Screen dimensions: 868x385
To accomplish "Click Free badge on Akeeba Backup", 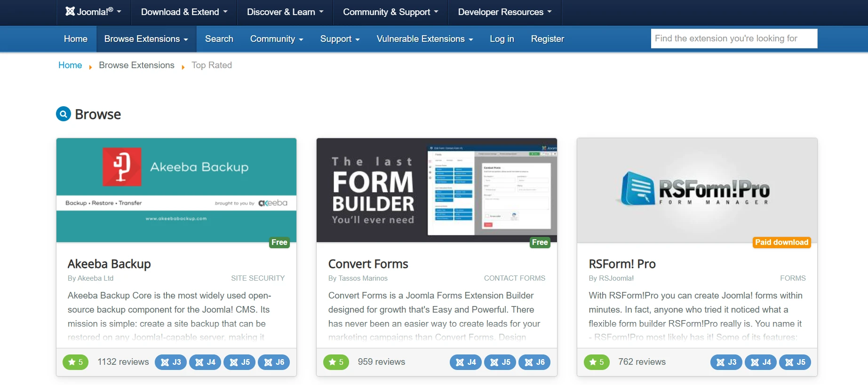I will 279,243.
